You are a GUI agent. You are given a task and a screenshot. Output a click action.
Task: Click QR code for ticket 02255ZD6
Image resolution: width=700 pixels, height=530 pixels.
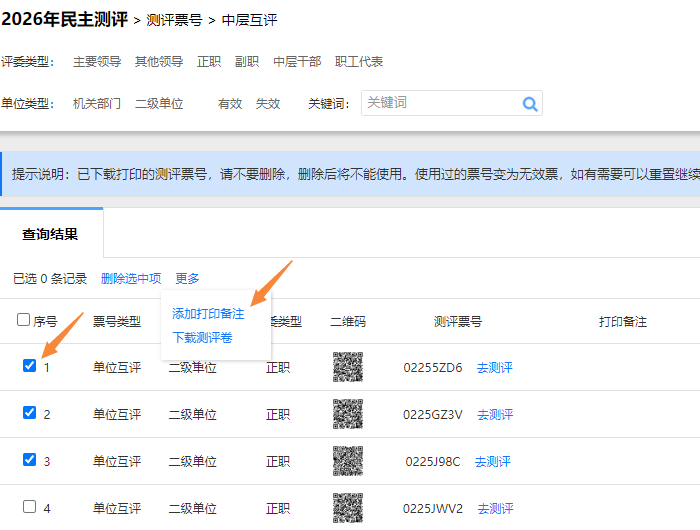(x=348, y=367)
